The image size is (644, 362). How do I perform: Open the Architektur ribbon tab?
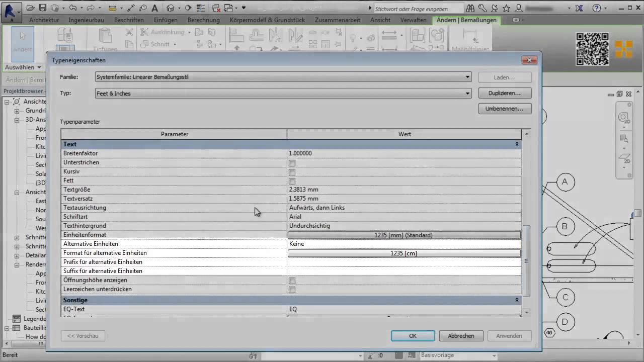coord(44,20)
